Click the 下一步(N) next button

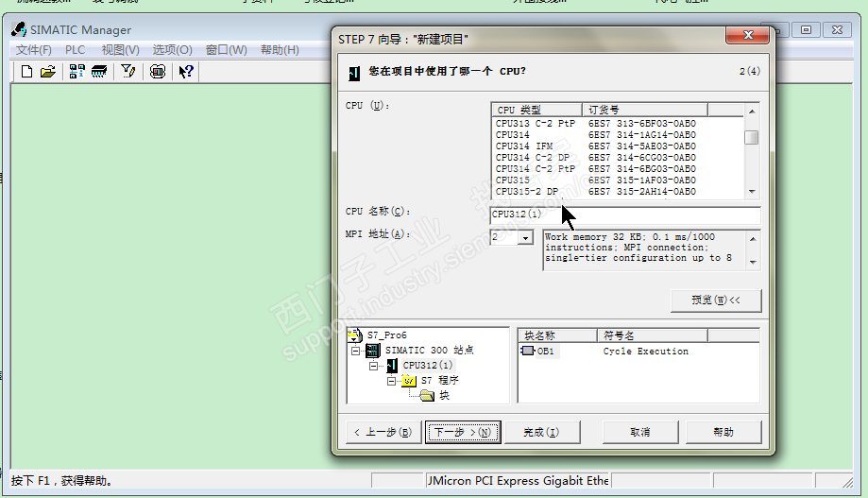point(463,432)
